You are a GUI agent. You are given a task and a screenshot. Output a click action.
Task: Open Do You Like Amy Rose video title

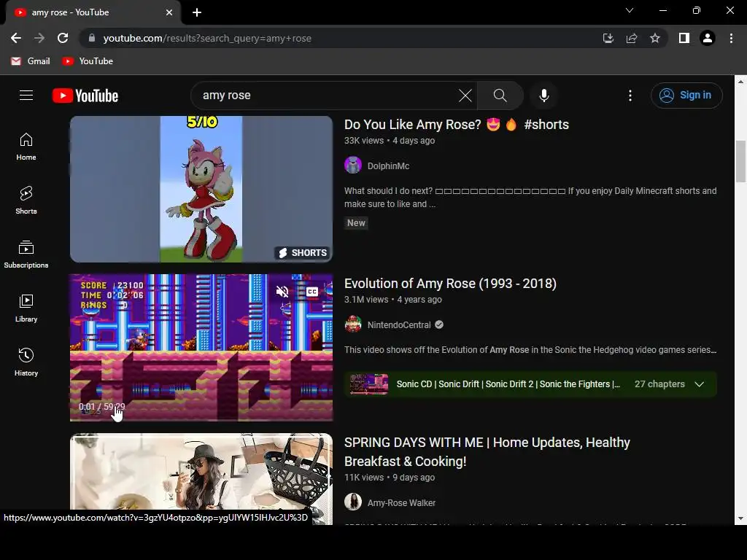(457, 124)
